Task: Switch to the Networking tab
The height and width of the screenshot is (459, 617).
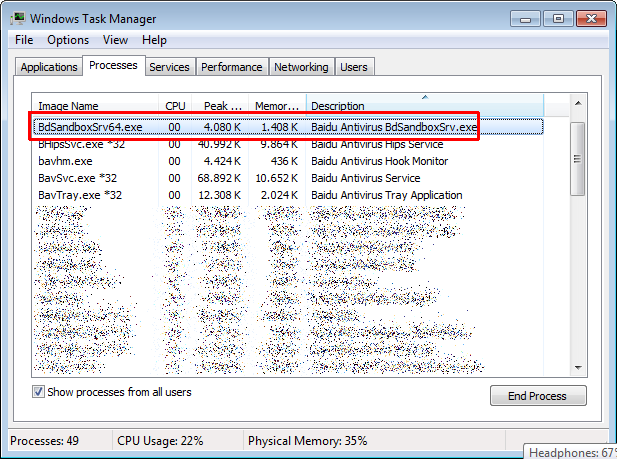Action: [x=301, y=67]
